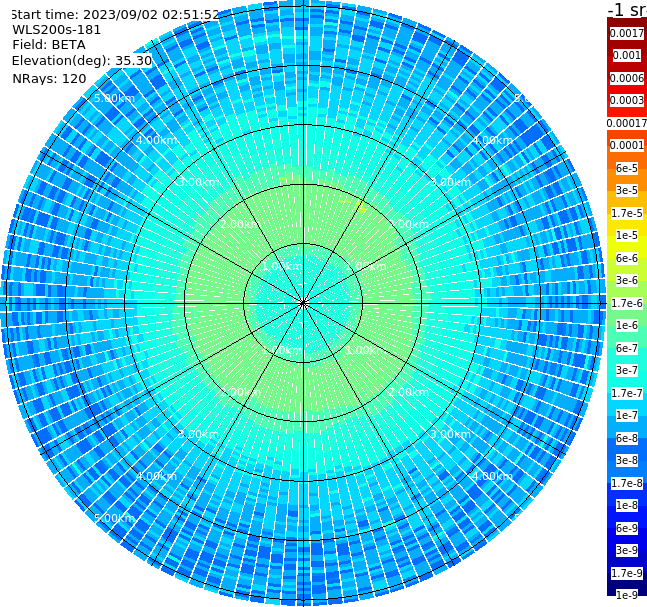Click the 0.0006 colorbar label
The image size is (647, 607).
627,78
